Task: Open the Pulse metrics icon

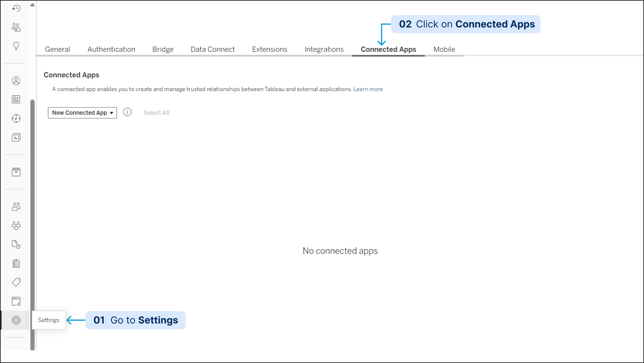Action: point(16,138)
